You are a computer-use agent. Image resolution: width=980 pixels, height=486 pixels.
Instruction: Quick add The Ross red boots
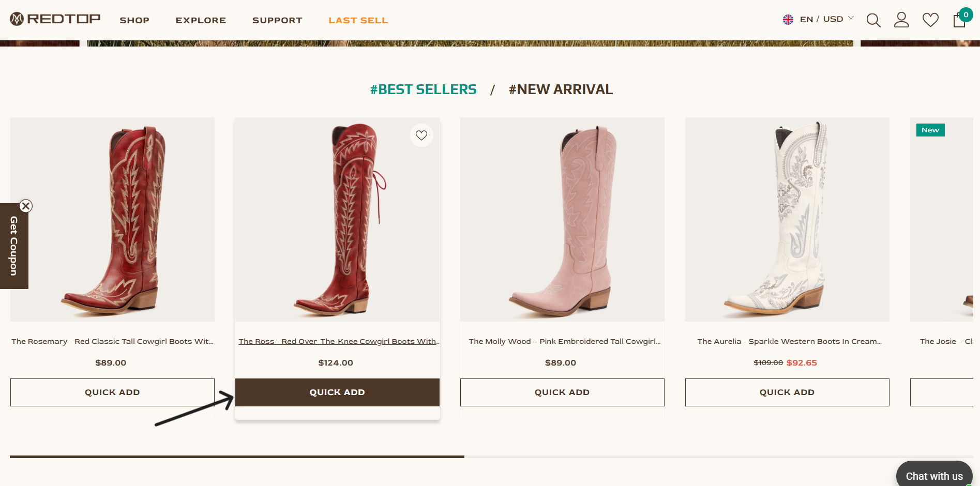tap(337, 392)
